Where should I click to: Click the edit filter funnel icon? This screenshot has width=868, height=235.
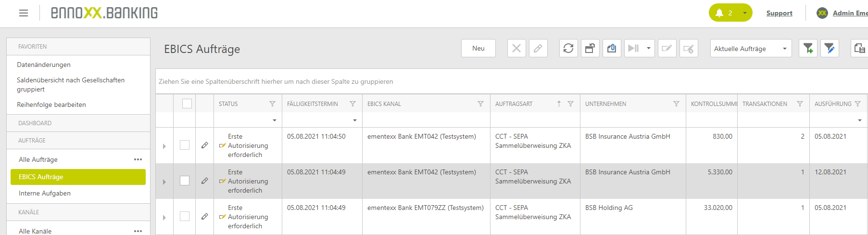pyautogui.click(x=830, y=48)
